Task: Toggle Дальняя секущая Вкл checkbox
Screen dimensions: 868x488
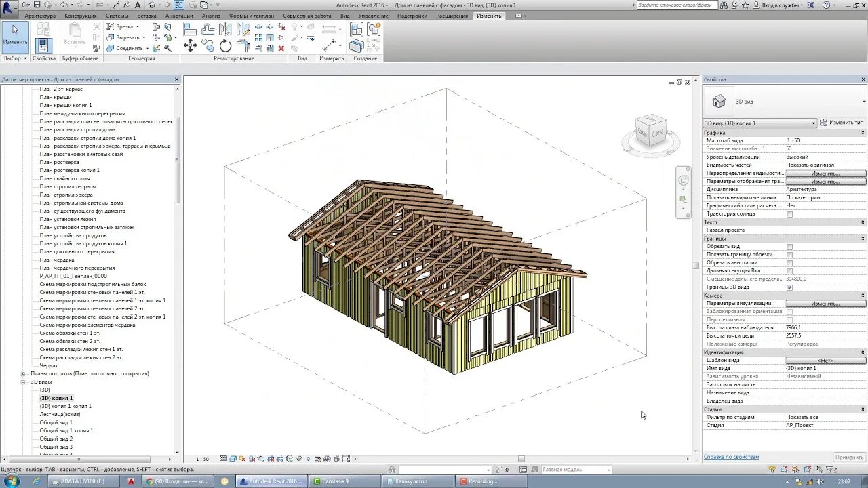Action: click(789, 271)
